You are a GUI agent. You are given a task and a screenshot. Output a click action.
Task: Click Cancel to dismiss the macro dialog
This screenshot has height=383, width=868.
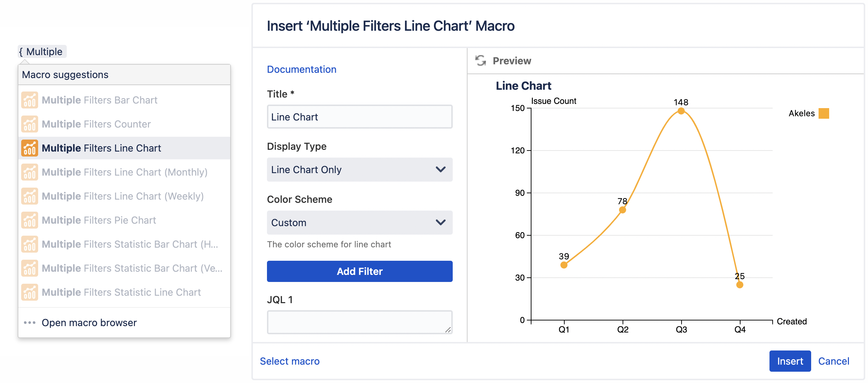pyautogui.click(x=833, y=361)
